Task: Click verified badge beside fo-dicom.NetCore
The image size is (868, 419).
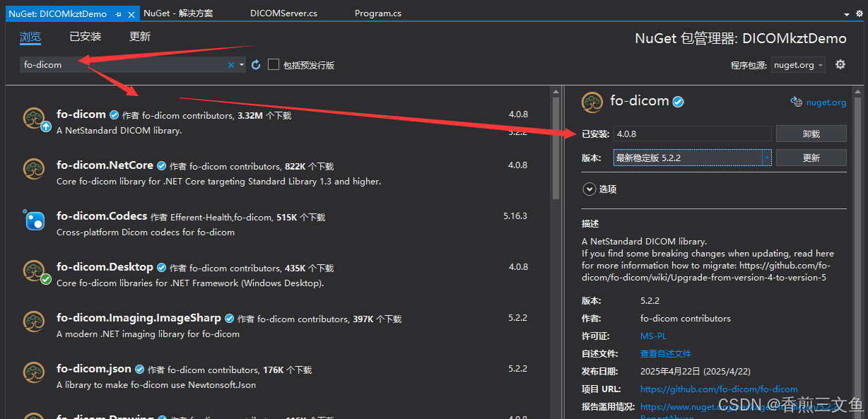Action: pos(161,165)
